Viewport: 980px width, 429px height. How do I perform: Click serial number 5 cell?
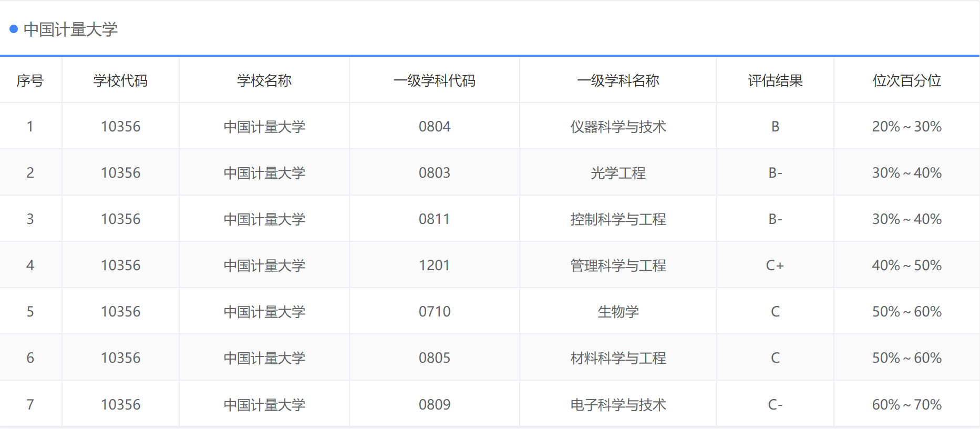(30, 312)
